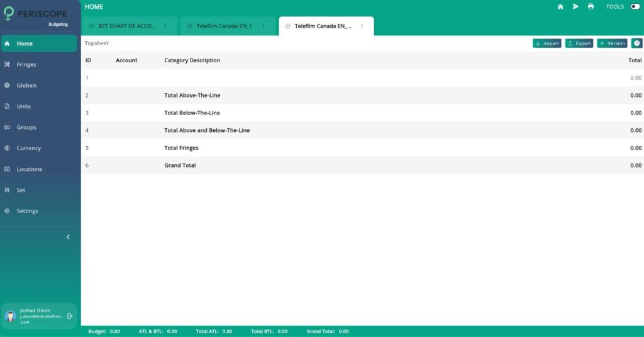
Task: Click the home icon in top header
Action: 560,7
